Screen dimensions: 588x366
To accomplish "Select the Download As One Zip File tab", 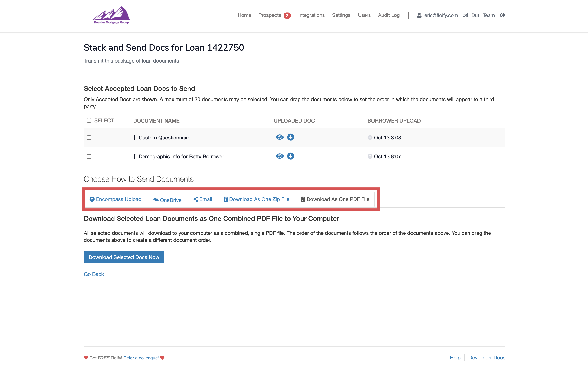I will pos(256,199).
